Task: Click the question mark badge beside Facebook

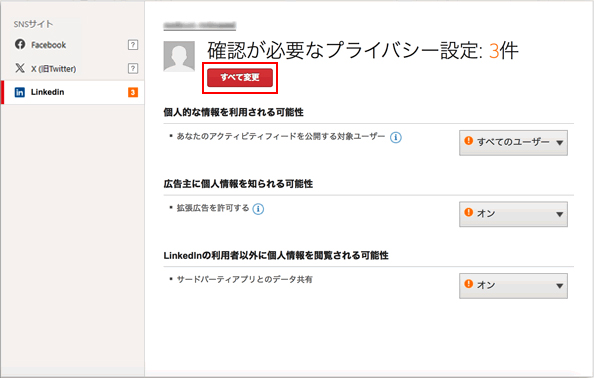Action: pos(133,45)
